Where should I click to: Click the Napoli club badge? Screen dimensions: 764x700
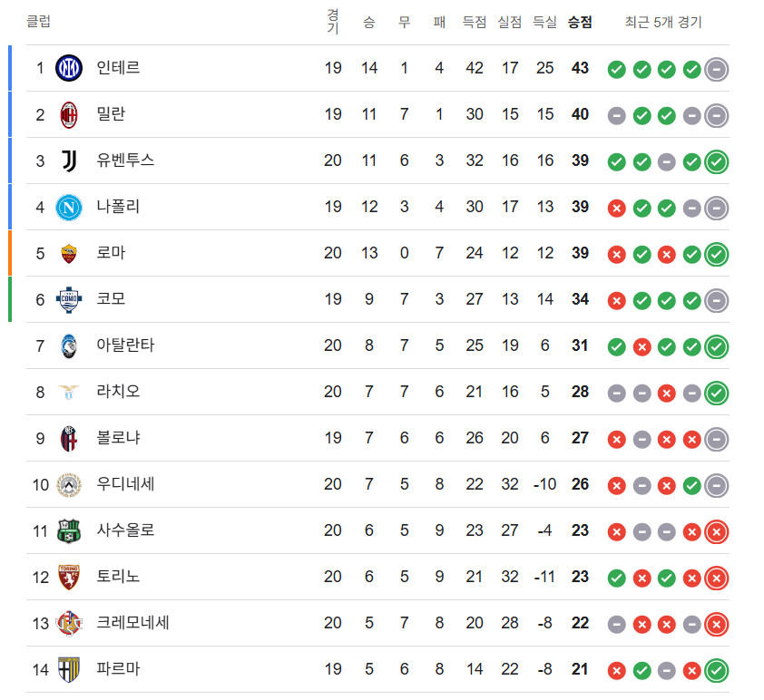coord(69,208)
